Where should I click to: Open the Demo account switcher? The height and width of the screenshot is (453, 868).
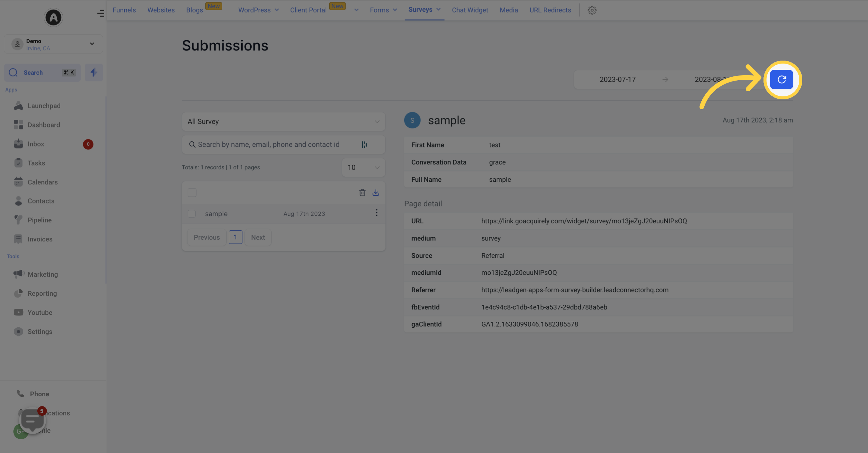(53, 44)
